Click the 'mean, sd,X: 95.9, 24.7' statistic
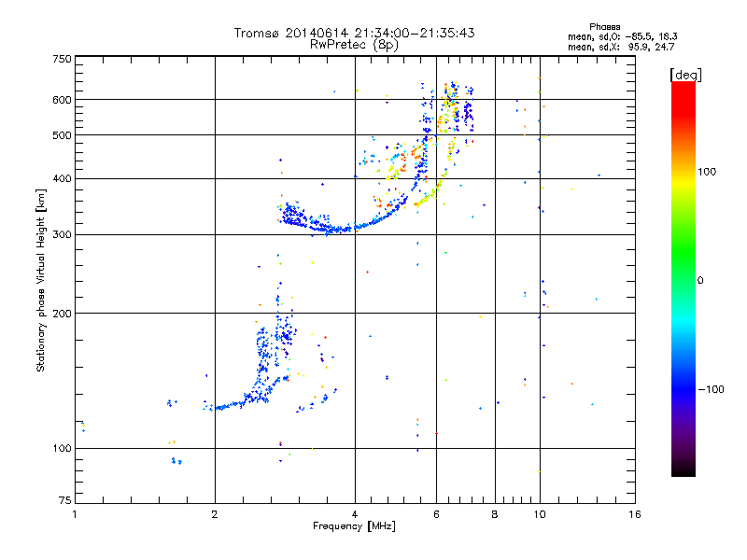747x560 pixels. tap(621, 47)
